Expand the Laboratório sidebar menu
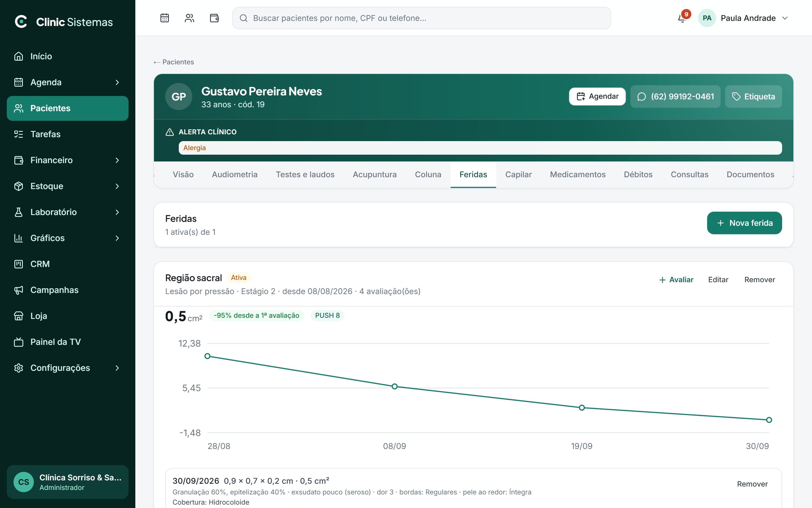The height and width of the screenshot is (508, 812). 67,212
